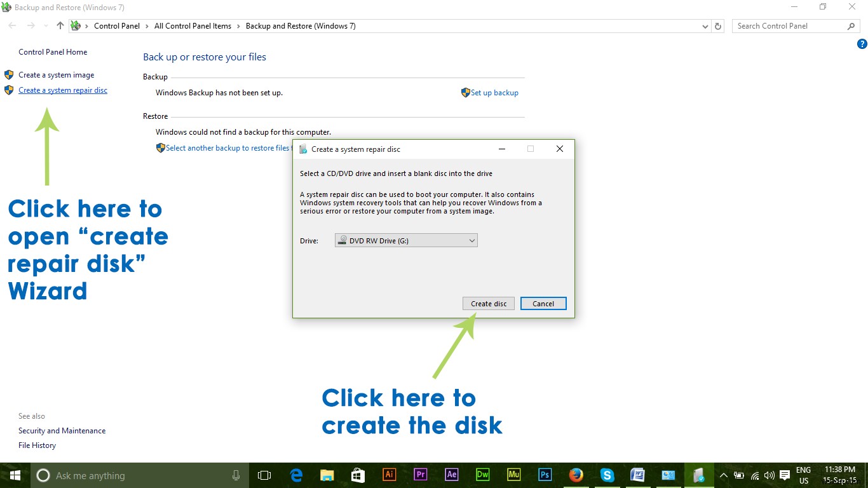Launch Adobe After Effects from the taskbar

coord(452,475)
